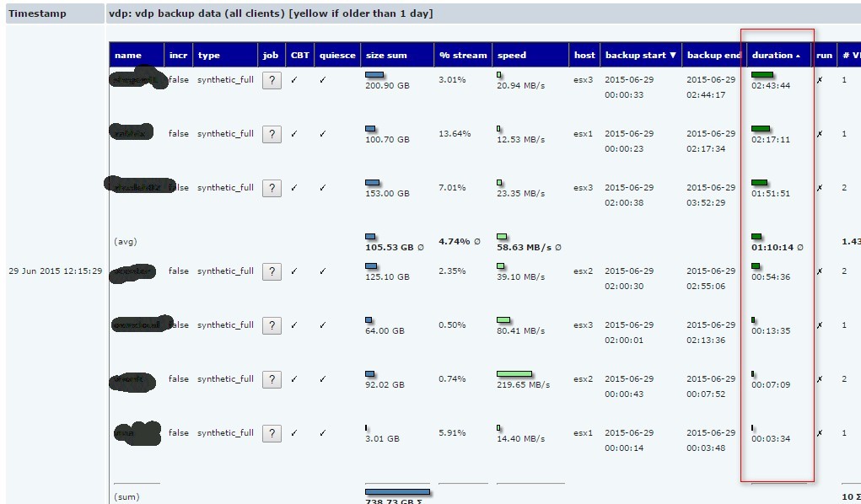Viewport: 861px width, 504px height.
Task: Click duration bar above 02:43:44
Action: [x=762, y=75]
